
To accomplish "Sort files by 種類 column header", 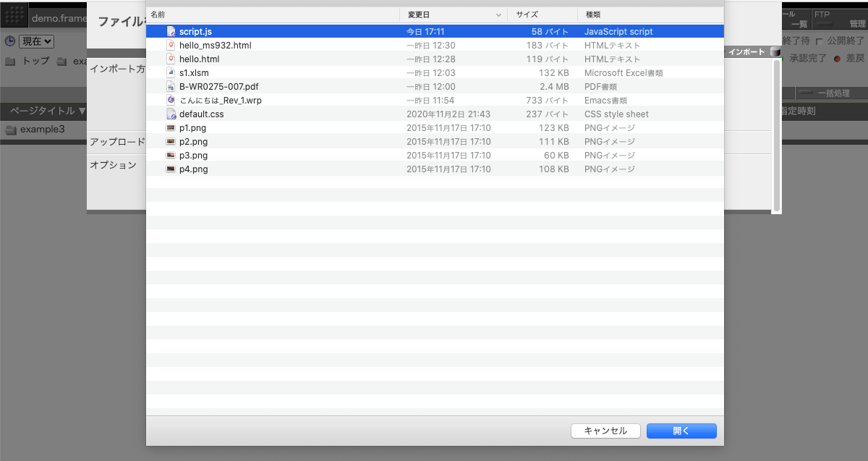I will click(x=650, y=14).
